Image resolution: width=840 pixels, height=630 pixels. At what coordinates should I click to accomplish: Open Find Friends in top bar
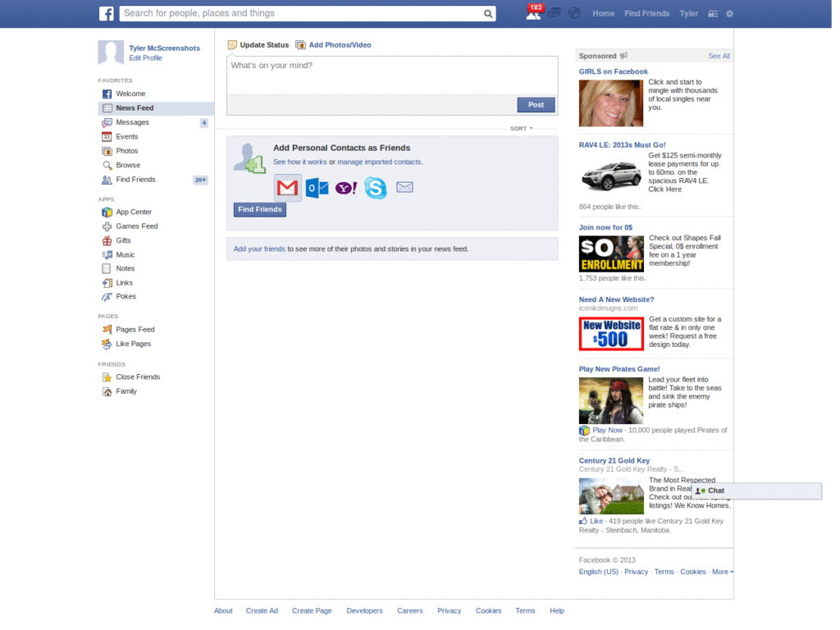click(x=646, y=13)
